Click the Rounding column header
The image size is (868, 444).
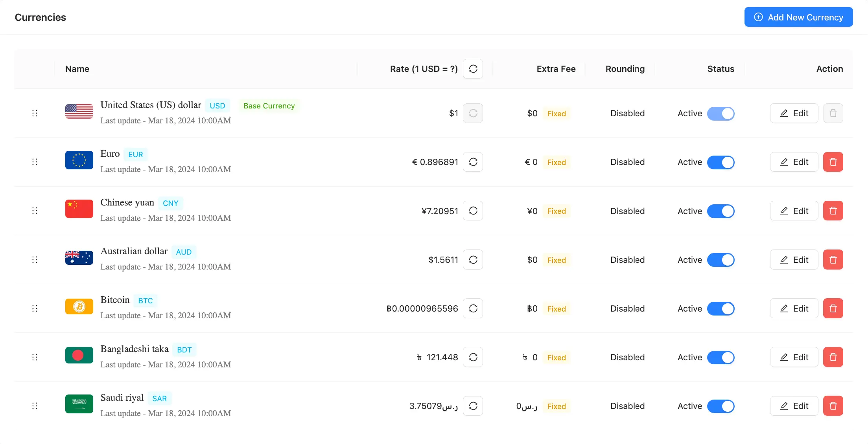tap(625, 69)
